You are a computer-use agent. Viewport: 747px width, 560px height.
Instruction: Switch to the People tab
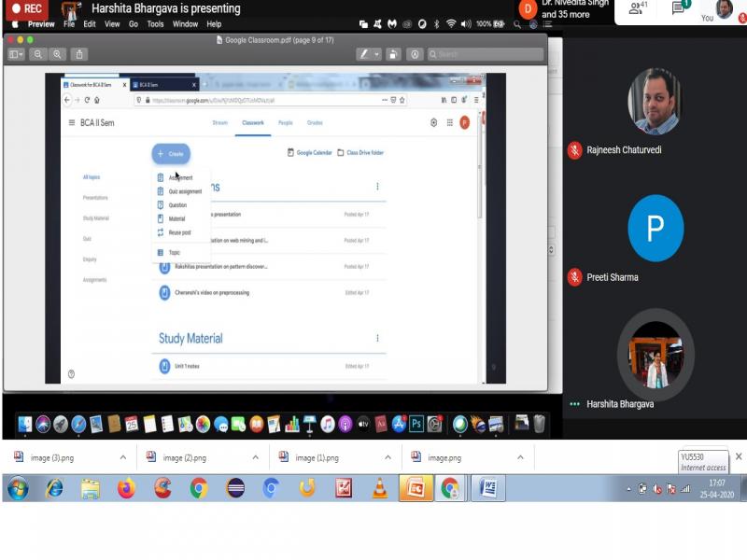[x=285, y=122]
